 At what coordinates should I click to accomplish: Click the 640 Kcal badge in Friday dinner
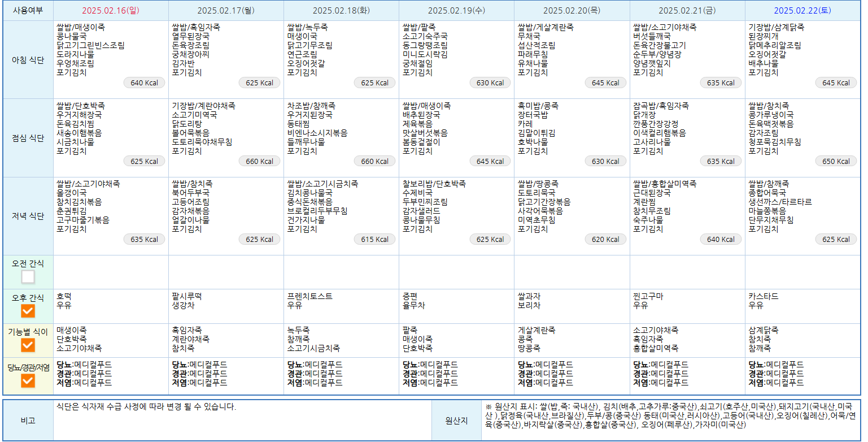click(721, 239)
